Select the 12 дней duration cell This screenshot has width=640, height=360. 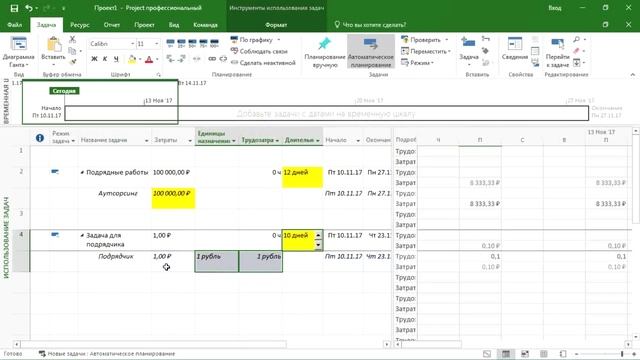point(302,177)
